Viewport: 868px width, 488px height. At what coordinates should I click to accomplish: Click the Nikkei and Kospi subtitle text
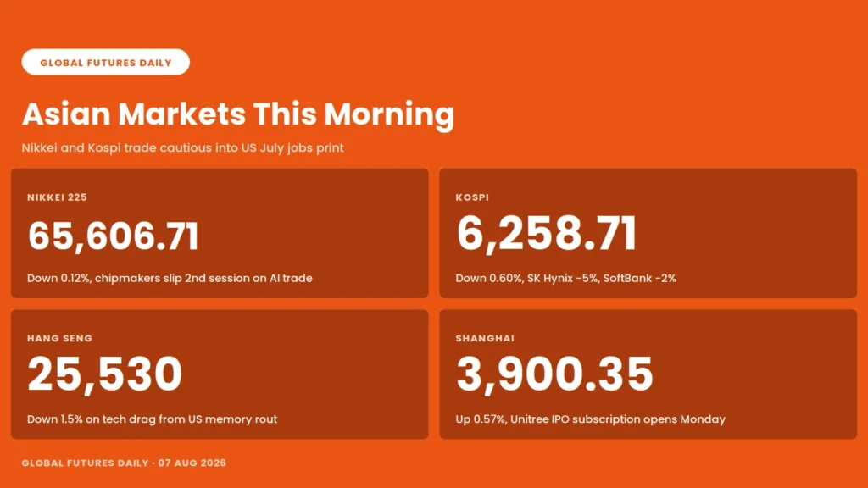pyautogui.click(x=183, y=147)
